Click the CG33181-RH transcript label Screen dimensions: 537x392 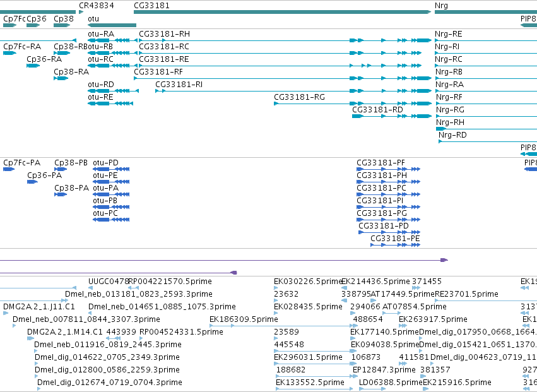click(x=165, y=34)
